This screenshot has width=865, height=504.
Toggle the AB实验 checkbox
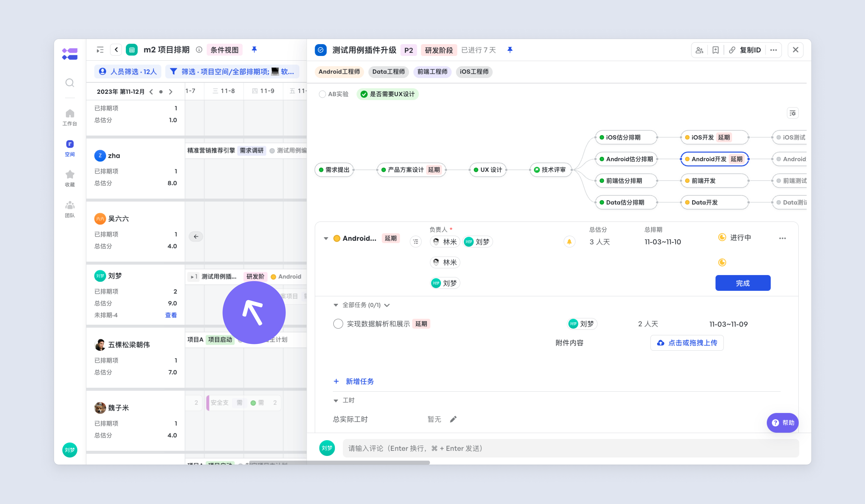322,94
